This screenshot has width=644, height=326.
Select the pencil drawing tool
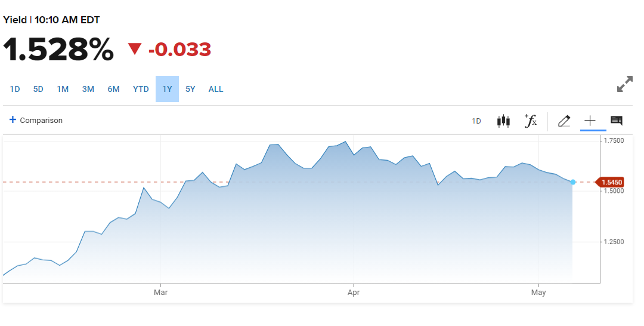[x=563, y=121]
